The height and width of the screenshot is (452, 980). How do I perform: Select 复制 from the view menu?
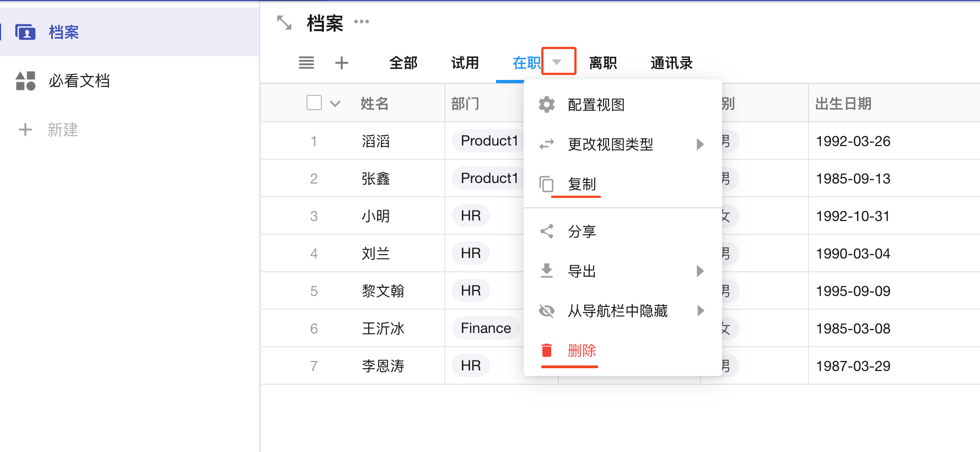coord(582,184)
